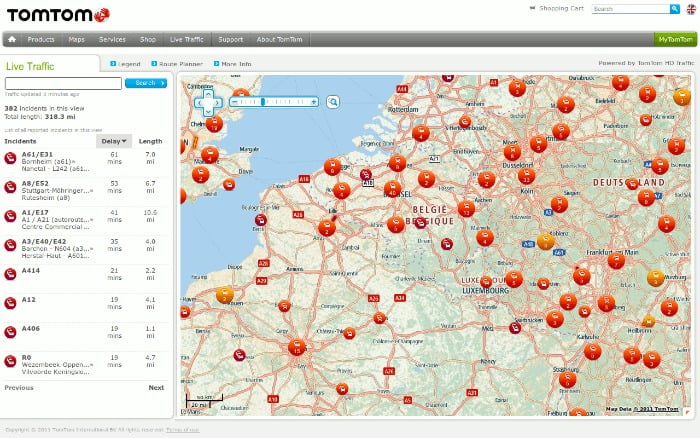Click the 40-incident cluster marker near Brussel
This screenshot has width=700, height=438.
click(x=392, y=189)
